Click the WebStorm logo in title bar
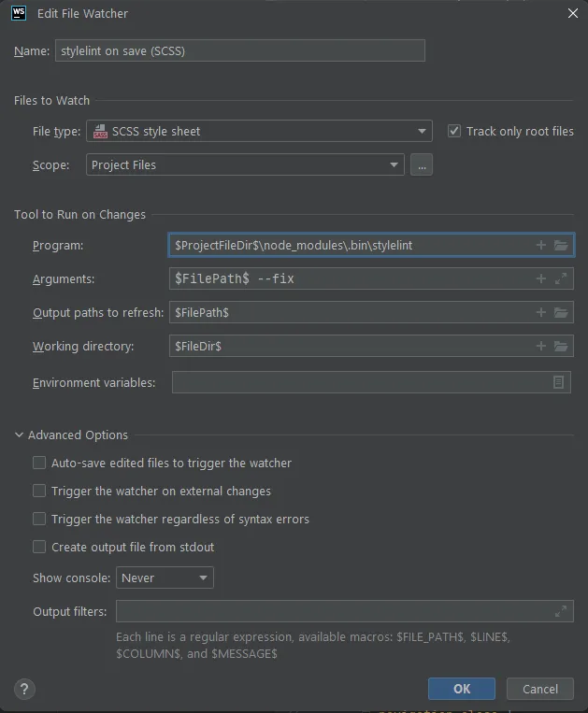The width and height of the screenshot is (588, 713). click(x=19, y=13)
